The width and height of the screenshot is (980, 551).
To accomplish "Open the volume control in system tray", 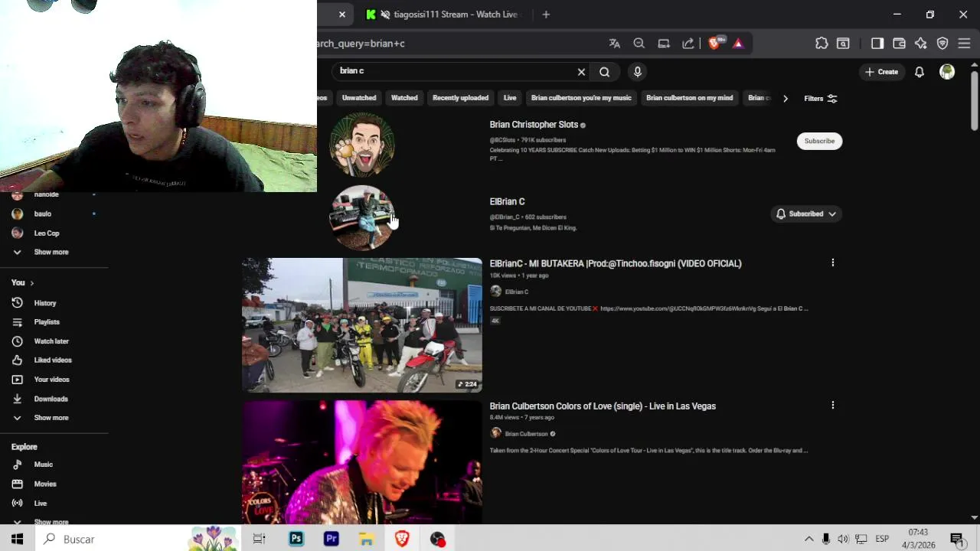I will point(842,539).
